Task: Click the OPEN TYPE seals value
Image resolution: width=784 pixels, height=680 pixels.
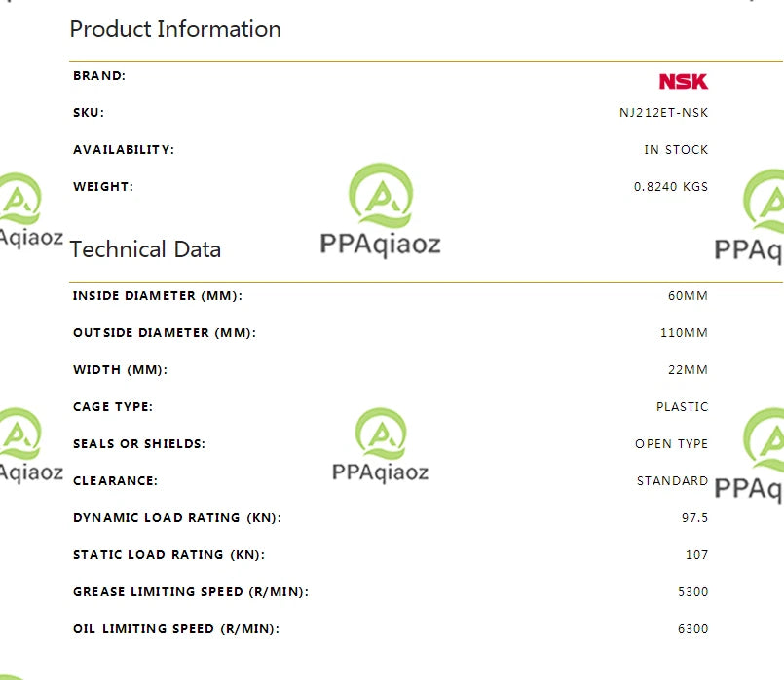Action: [671, 444]
